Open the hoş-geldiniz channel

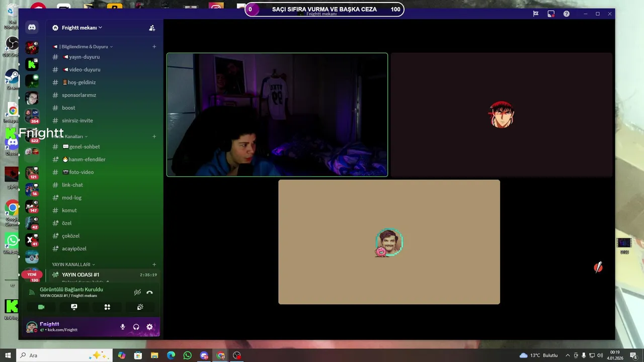tap(104, 82)
